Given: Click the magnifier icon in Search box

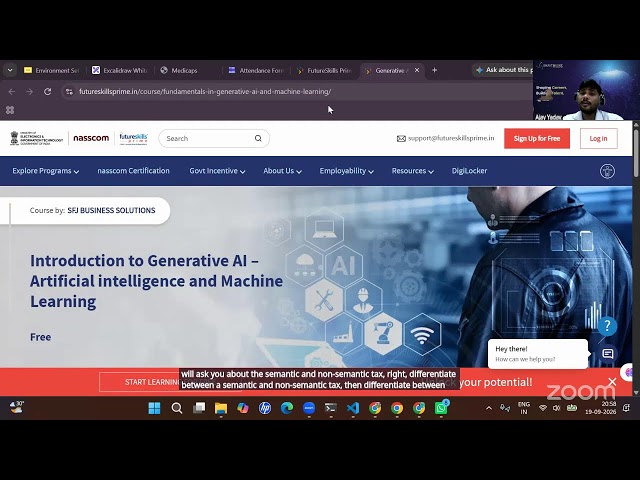Looking at the screenshot, I should pyautogui.click(x=258, y=138).
